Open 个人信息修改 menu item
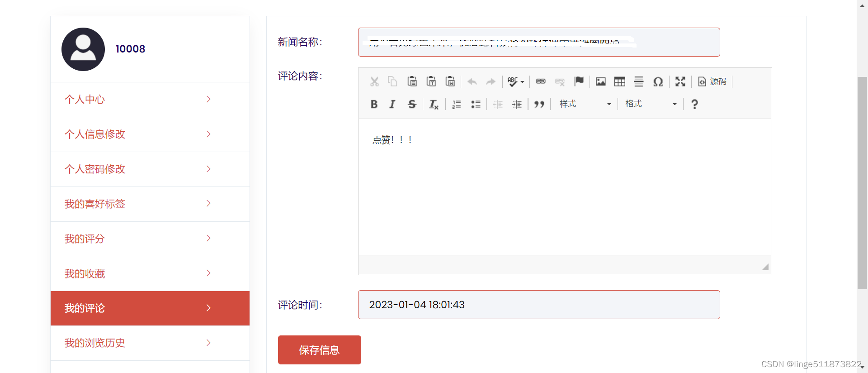Screen dimensions: 868x373 (x=150, y=134)
